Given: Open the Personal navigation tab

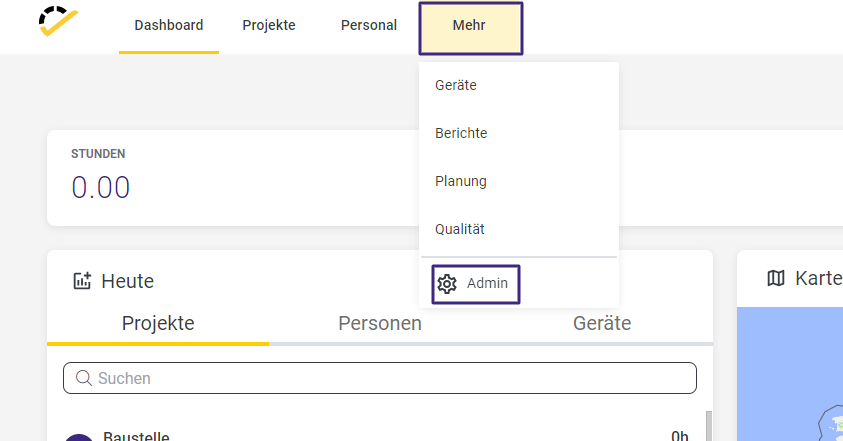Looking at the screenshot, I should 369,25.
